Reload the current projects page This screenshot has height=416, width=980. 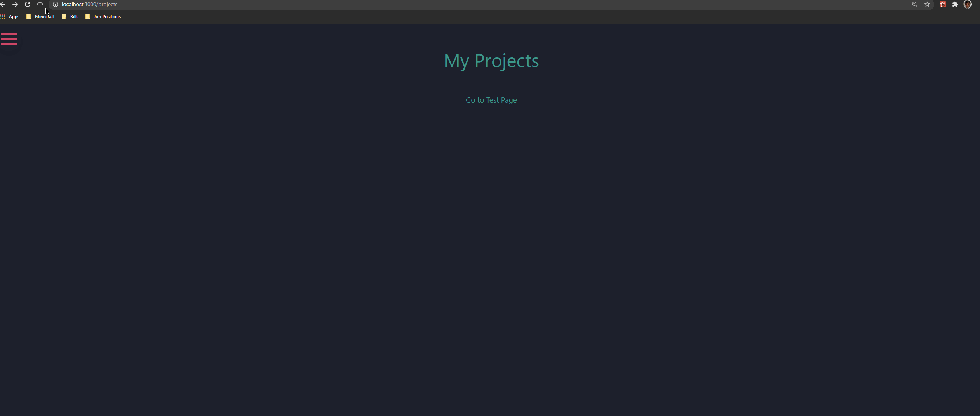coord(28,4)
